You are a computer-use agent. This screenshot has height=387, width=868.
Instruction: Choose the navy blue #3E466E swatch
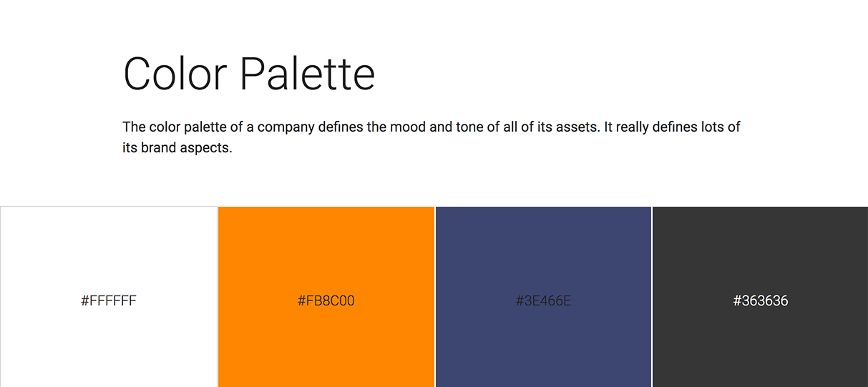[x=543, y=297]
